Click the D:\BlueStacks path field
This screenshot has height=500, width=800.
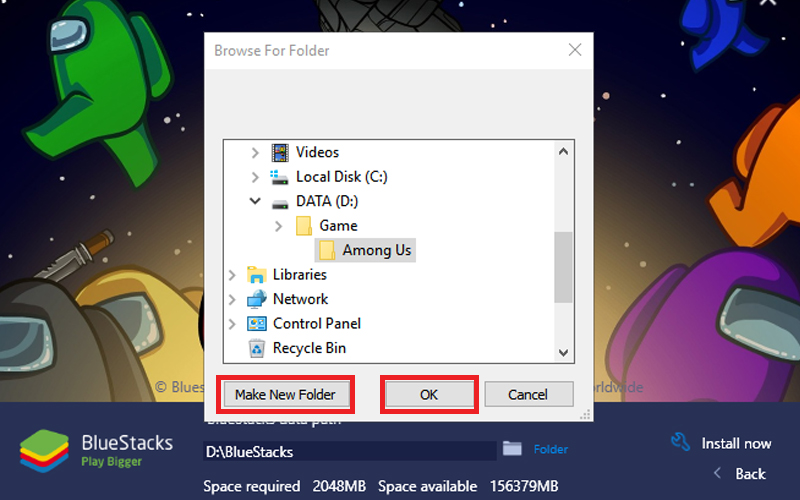349,452
